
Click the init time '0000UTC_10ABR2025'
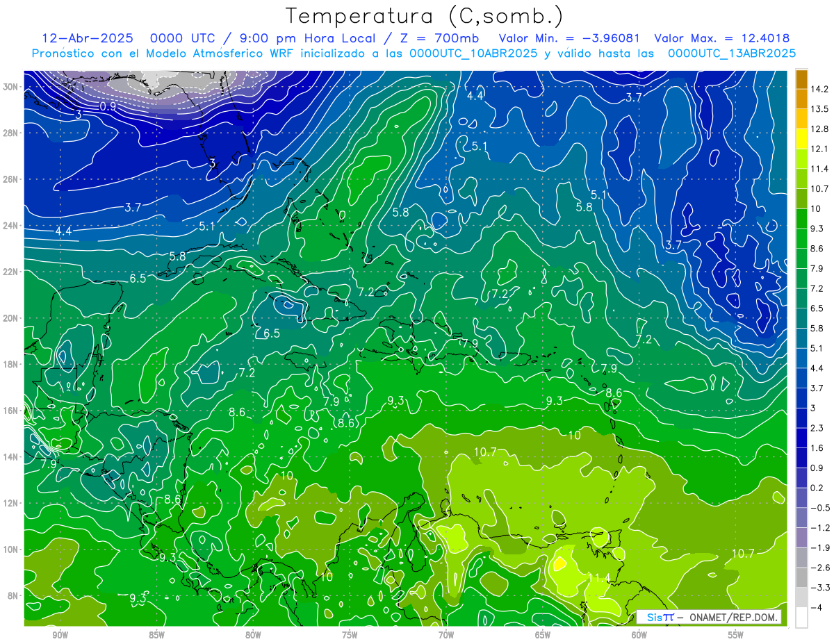click(473, 53)
